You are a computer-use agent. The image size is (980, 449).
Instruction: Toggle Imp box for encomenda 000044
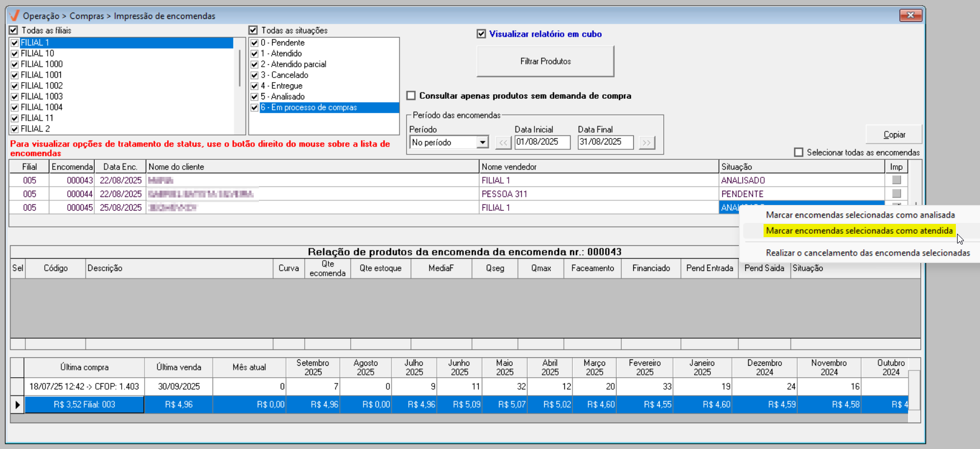point(896,194)
